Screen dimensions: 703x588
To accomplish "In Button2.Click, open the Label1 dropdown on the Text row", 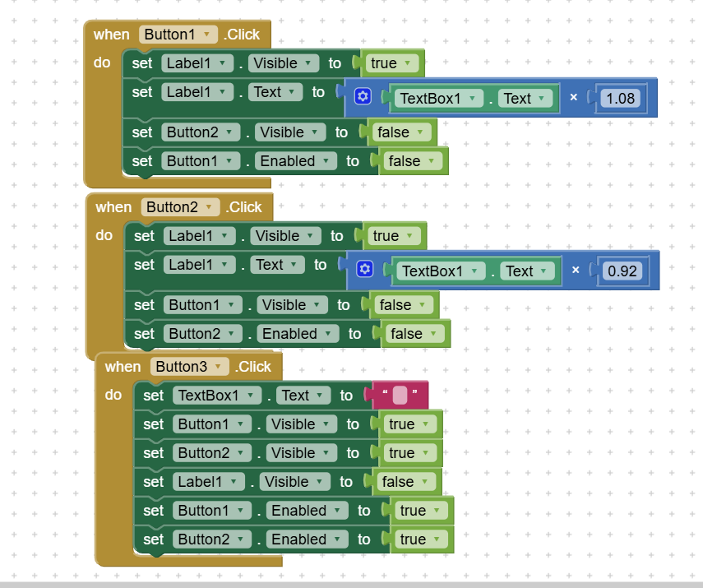I will 200,265.
